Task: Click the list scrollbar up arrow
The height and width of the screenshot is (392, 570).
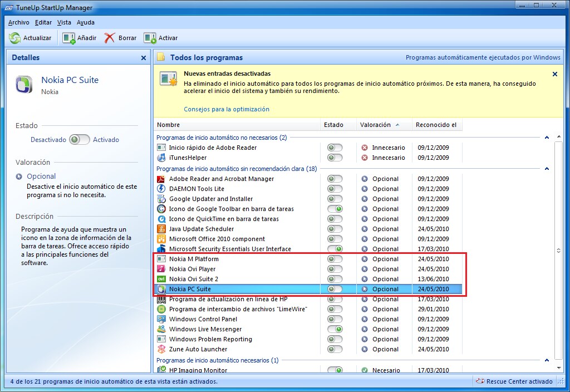Action: 559,137
